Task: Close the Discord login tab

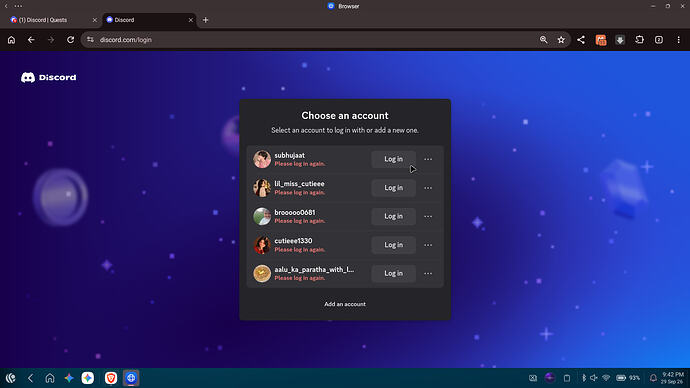Action: pyautogui.click(x=191, y=20)
